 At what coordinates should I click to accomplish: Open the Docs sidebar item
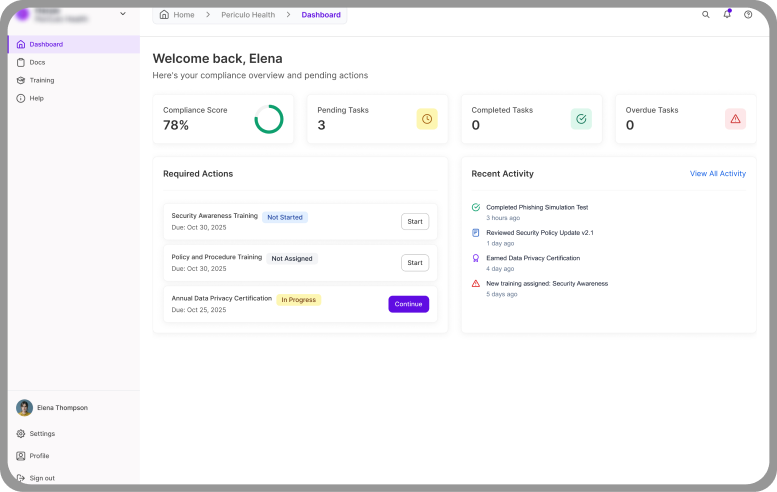pyautogui.click(x=37, y=62)
